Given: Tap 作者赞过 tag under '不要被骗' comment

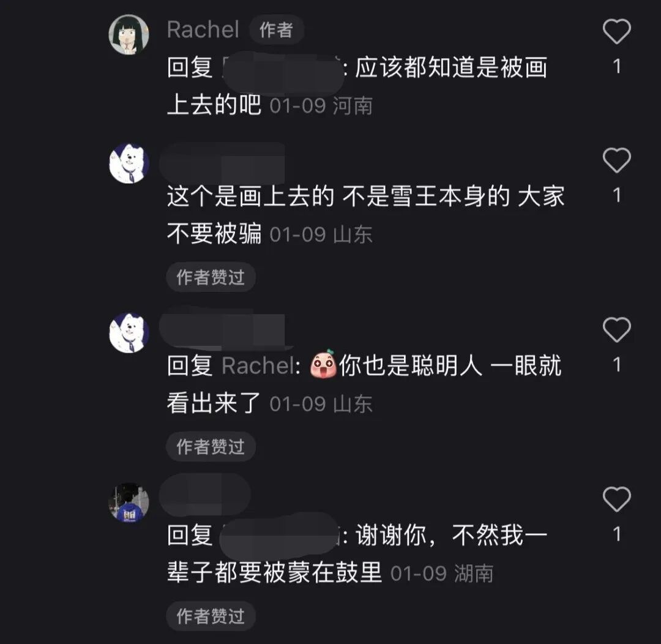Looking at the screenshot, I should tap(211, 277).
